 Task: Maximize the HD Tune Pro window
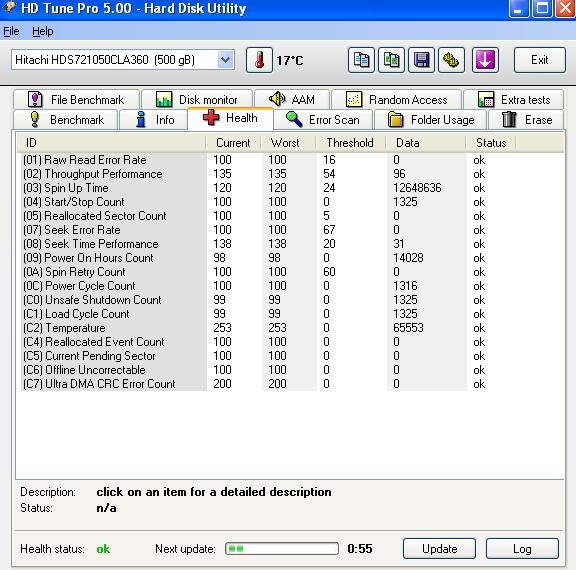pos(542,8)
